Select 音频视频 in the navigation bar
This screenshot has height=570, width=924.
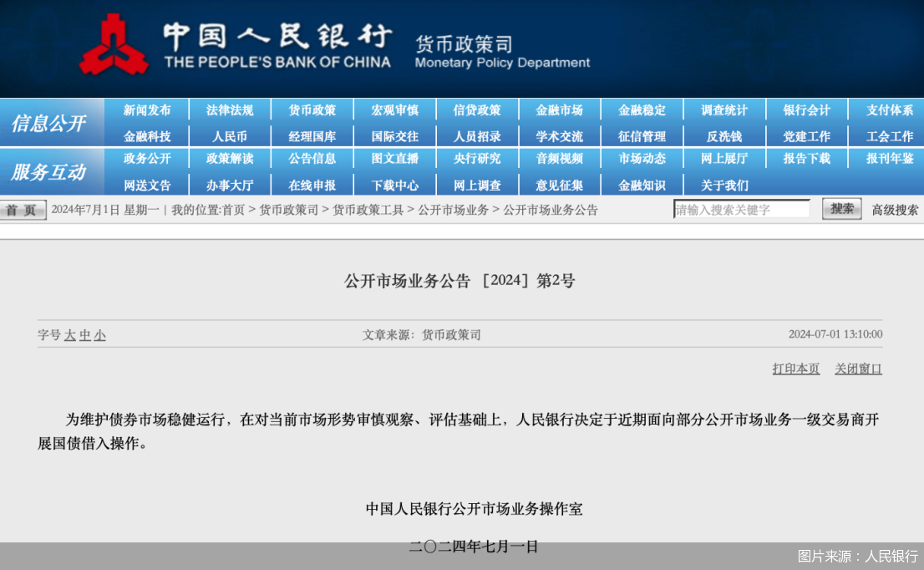point(559,159)
